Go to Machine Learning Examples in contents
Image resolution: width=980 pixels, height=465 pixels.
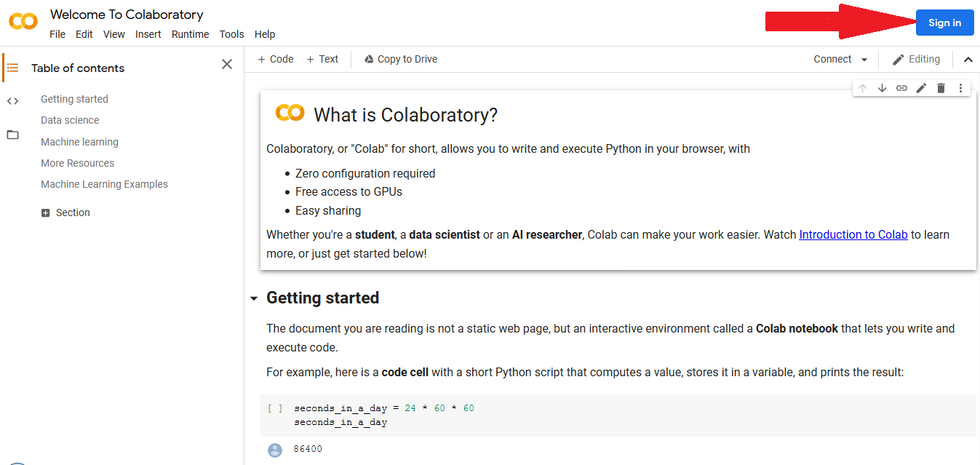coord(104,184)
